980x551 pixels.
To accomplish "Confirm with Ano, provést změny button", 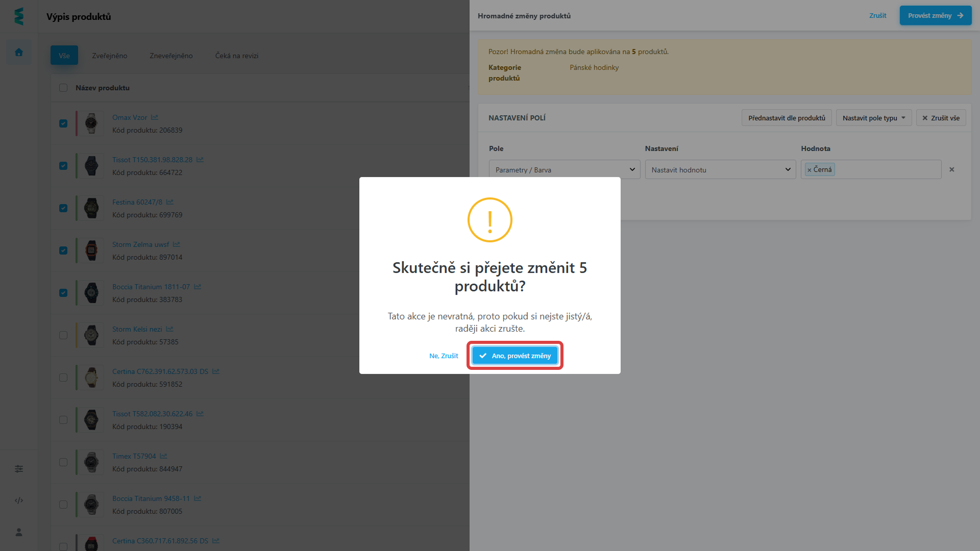I will point(514,356).
